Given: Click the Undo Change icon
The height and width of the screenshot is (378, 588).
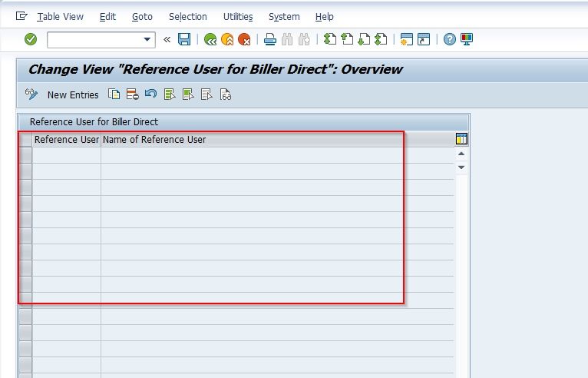Looking at the screenshot, I should point(150,94).
